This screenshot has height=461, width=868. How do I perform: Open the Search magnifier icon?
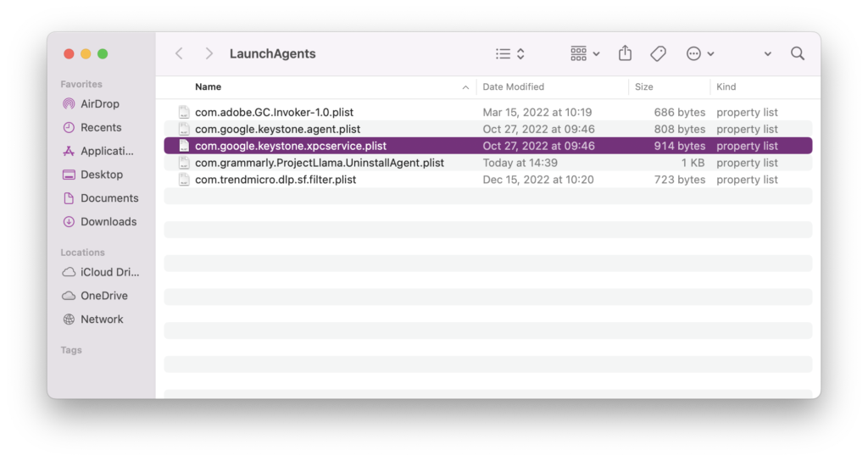pyautogui.click(x=797, y=53)
